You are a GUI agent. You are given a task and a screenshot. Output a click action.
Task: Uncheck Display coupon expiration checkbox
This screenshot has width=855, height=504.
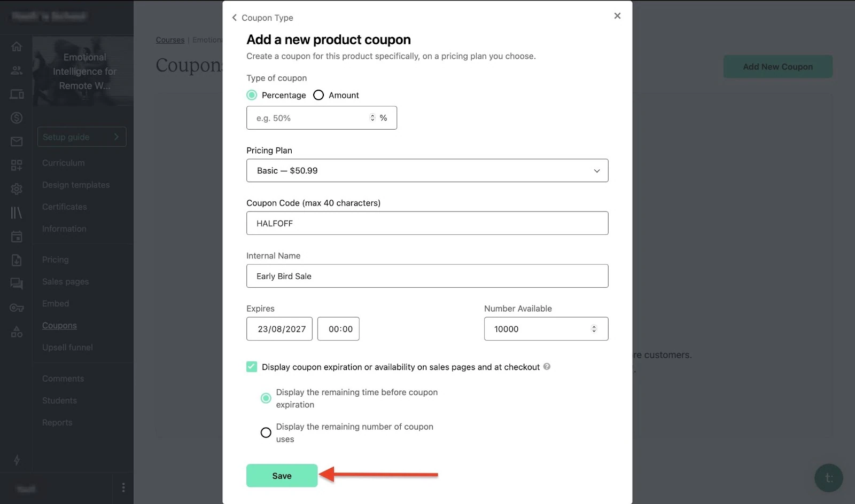tap(252, 367)
